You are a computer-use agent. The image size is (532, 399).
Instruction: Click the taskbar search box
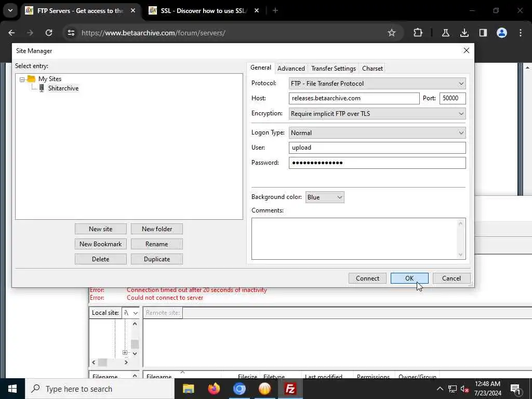point(99,389)
